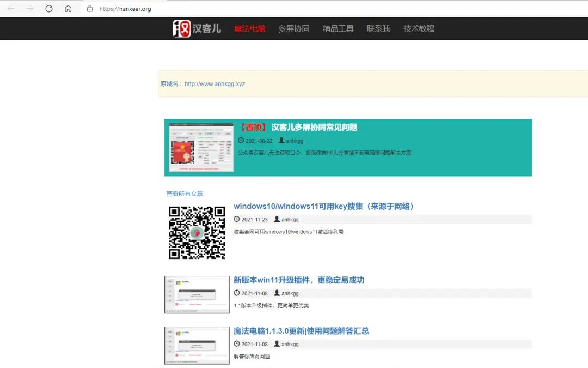Click the text 1.1版本升级插件，更简单更优美
Viewport: 588px width, 368px height.
click(271, 306)
